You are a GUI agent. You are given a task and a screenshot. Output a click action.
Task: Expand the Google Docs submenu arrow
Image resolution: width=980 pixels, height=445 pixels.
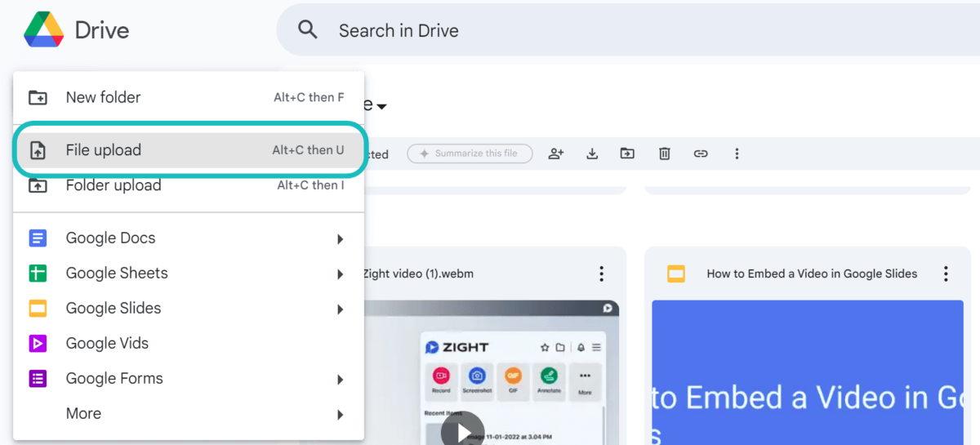pos(340,239)
